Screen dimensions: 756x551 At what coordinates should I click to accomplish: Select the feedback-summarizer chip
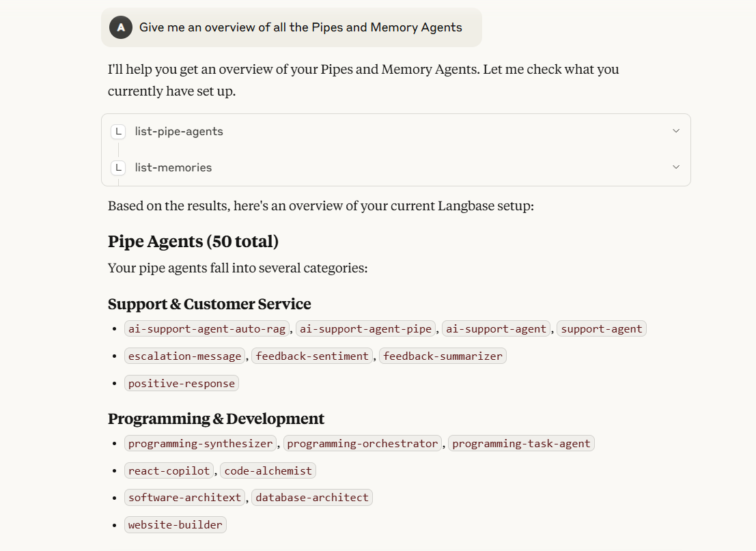pos(443,355)
